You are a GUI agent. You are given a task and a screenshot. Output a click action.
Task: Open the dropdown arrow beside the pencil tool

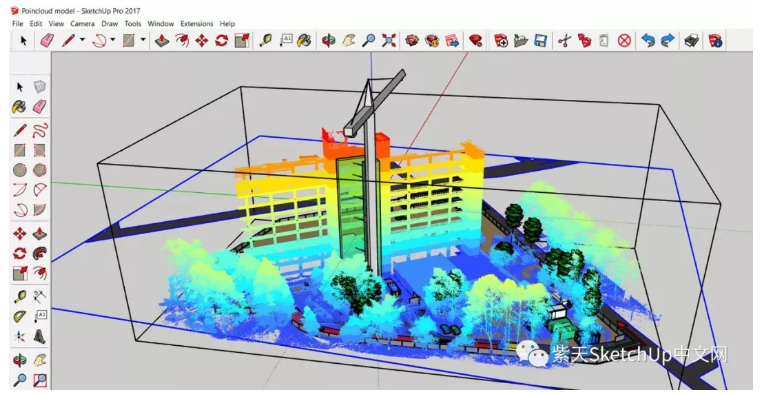(82, 39)
